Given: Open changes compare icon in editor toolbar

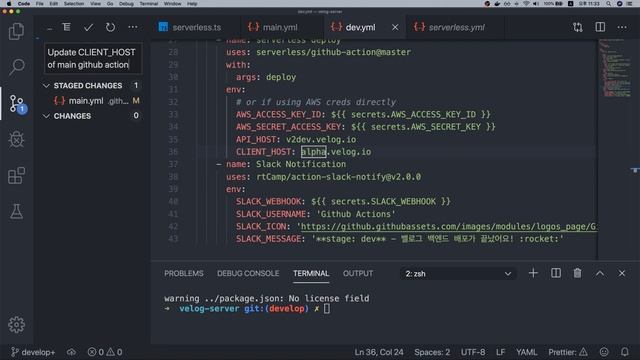Looking at the screenshot, I should click(x=578, y=27).
